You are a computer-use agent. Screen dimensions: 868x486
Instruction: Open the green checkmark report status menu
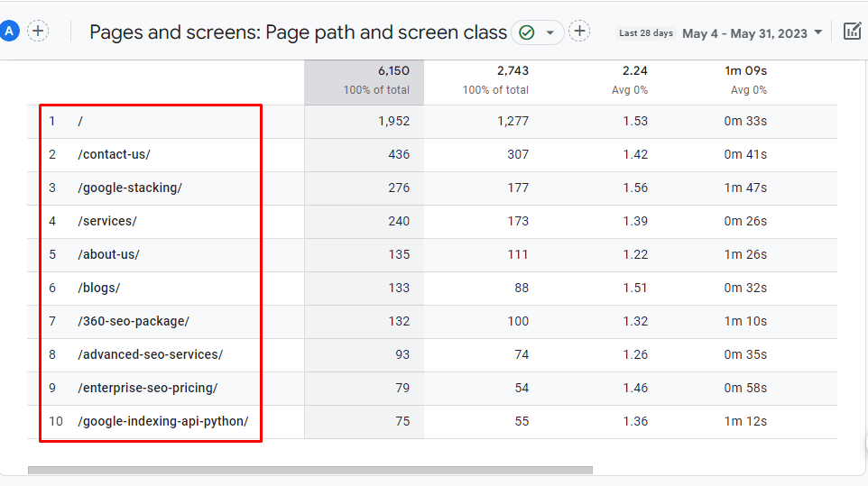pyautogui.click(x=538, y=32)
